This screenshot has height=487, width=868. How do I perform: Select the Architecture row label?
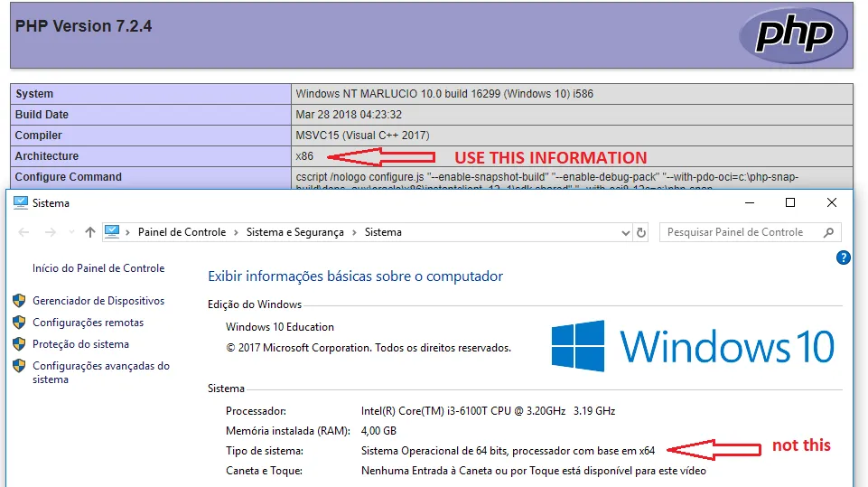(46, 156)
